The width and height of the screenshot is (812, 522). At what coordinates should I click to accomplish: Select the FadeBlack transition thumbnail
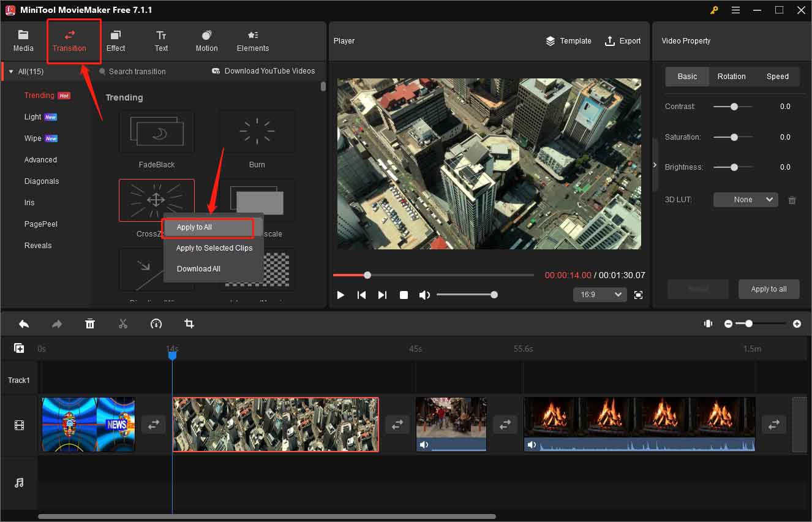click(x=157, y=132)
